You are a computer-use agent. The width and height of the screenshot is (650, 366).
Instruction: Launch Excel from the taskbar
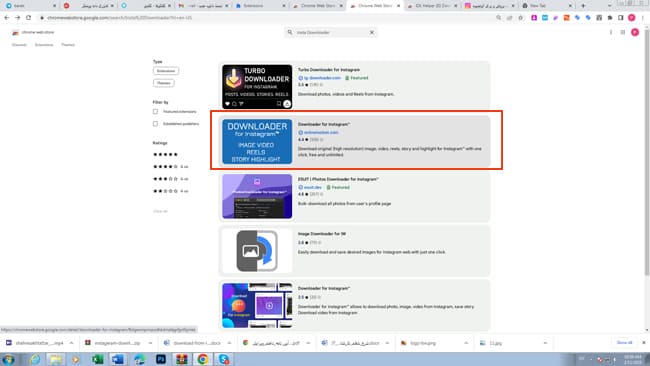(x=98, y=359)
